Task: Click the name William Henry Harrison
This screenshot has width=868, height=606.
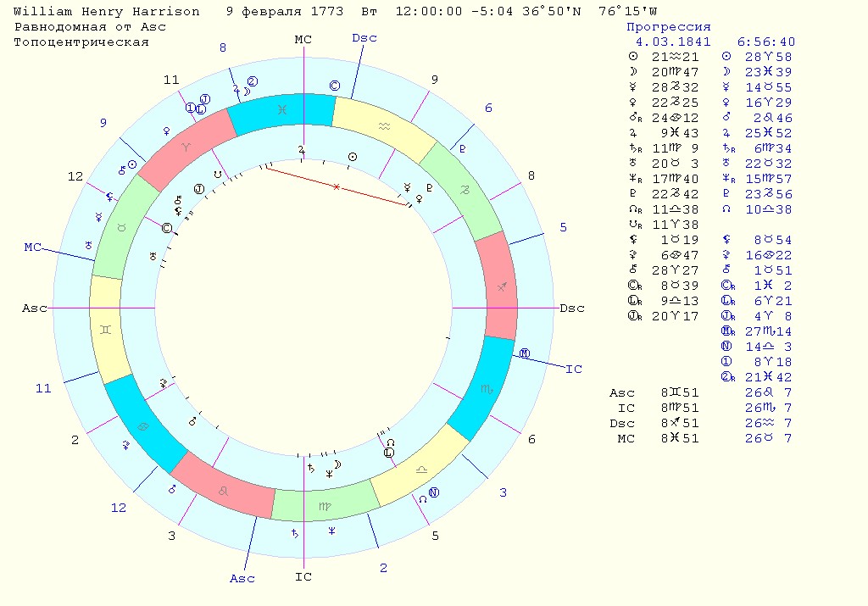Action: pyautogui.click(x=106, y=11)
